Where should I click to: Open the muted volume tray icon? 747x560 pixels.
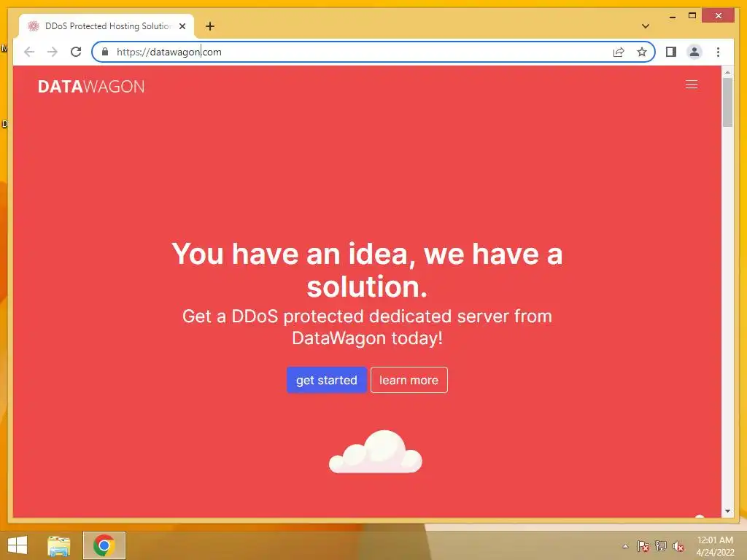point(678,546)
